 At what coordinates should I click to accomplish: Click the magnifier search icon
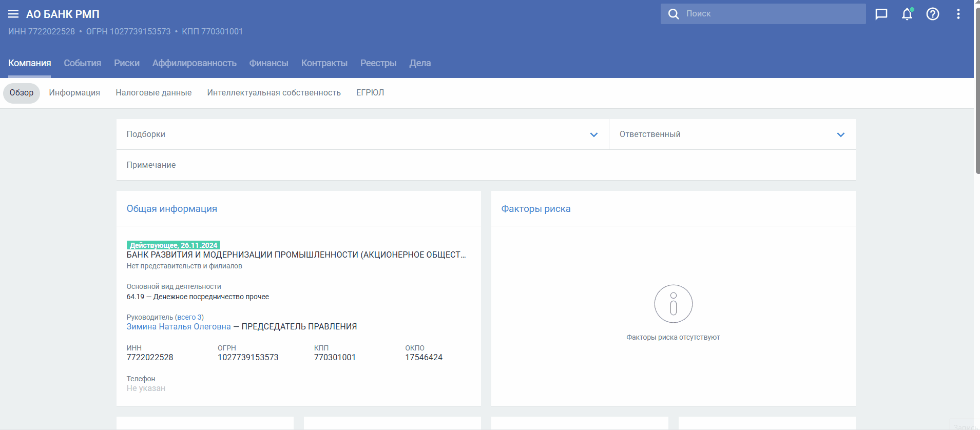tap(674, 14)
